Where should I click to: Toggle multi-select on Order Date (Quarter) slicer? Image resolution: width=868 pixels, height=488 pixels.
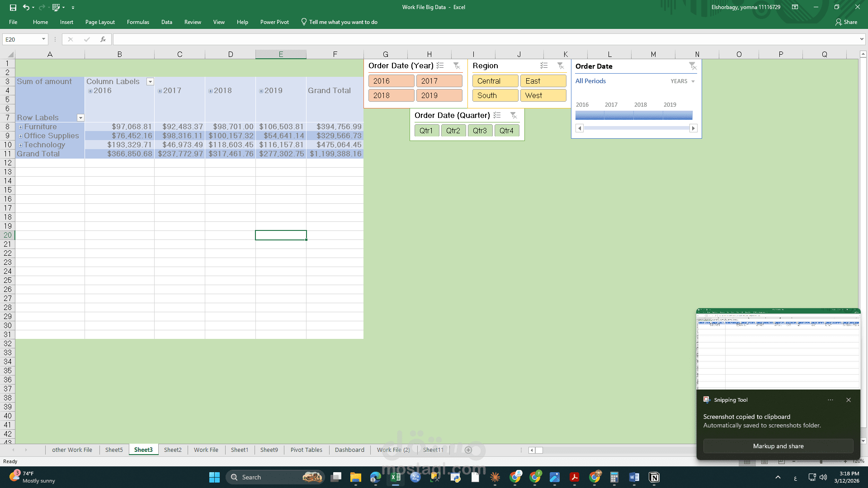pyautogui.click(x=497, y=115)
